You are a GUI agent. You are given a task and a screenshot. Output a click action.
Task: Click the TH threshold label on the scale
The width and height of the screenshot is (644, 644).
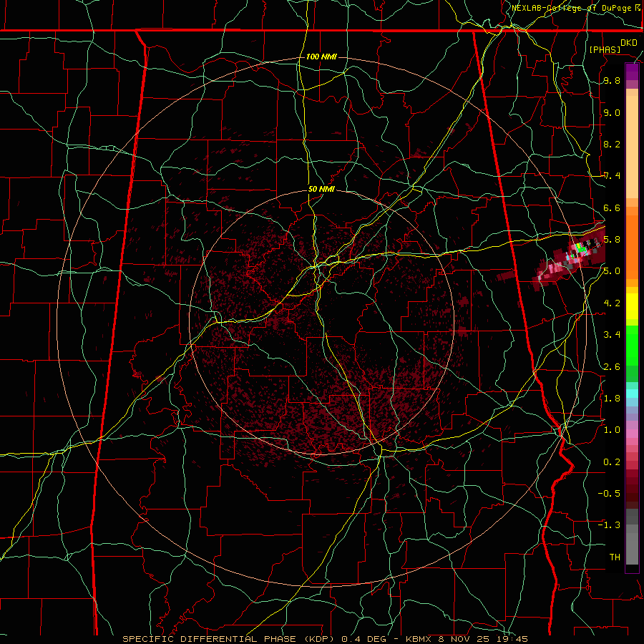click(x=615, y=557)
